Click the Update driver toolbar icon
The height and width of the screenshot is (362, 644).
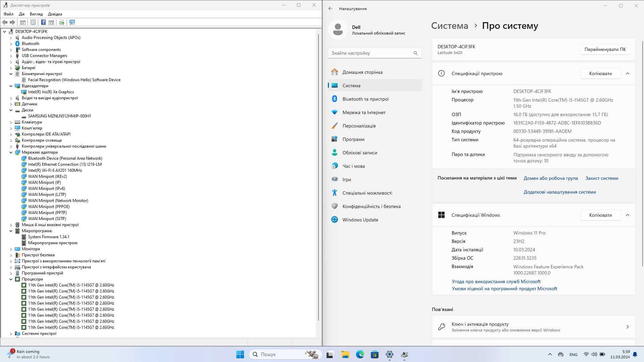pyautogui.click(x=61, y=22)
